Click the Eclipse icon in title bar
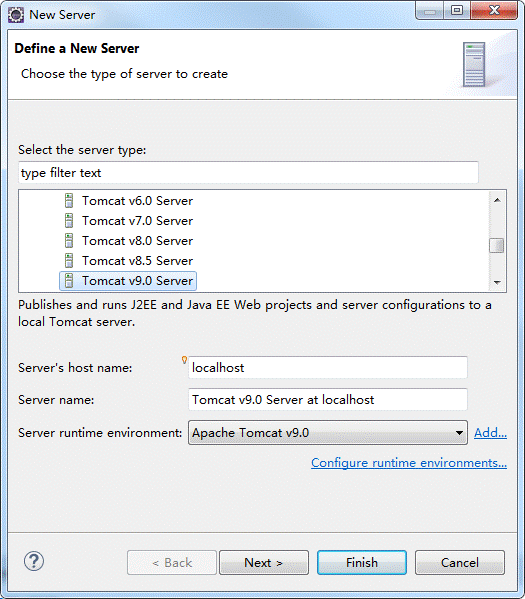 pos(16,15)
